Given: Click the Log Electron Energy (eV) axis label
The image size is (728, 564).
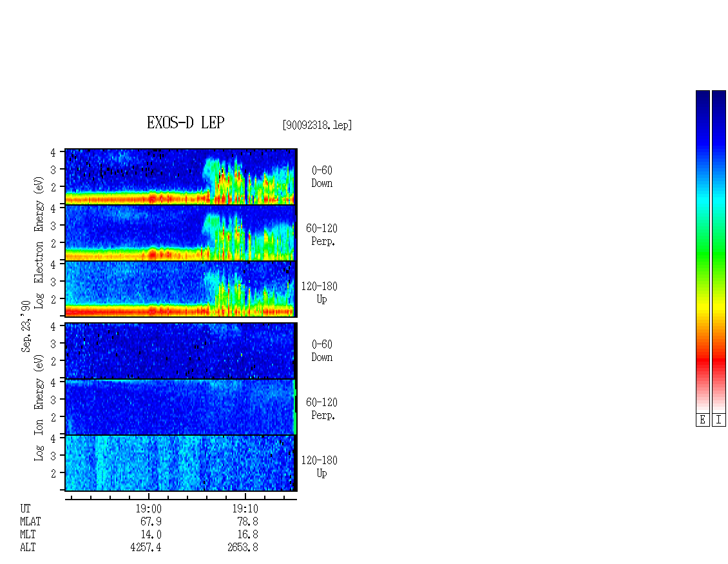Looking at the screenshot, I should 39,242.
